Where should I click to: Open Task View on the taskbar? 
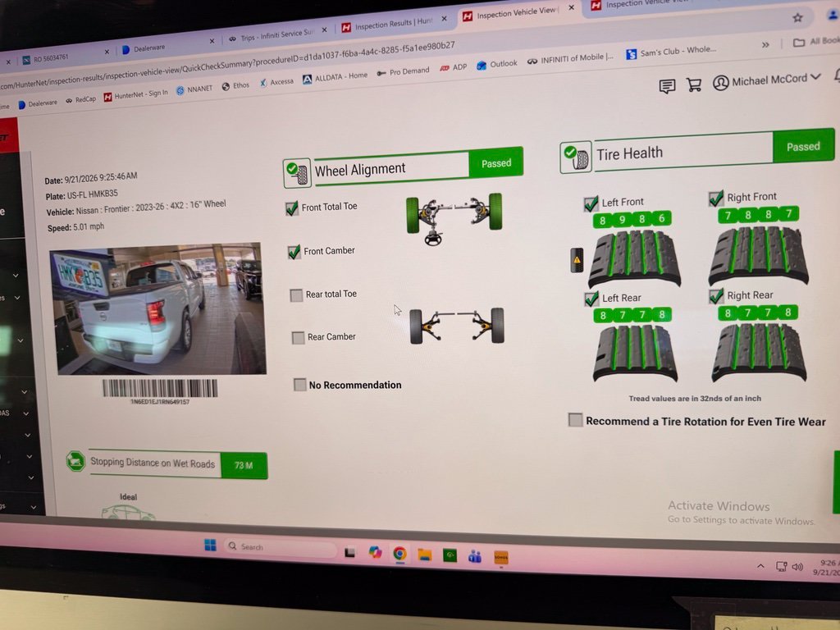[x=349, y=551]
